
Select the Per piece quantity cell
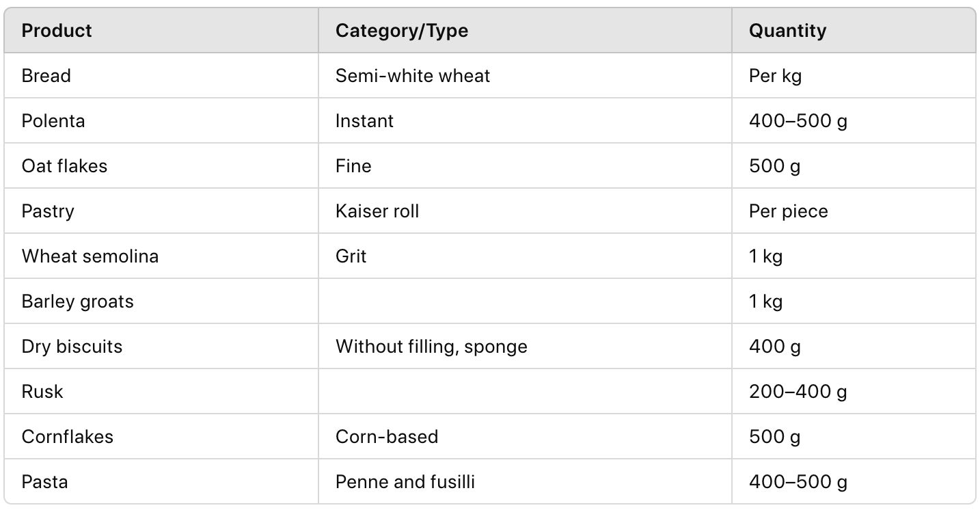click(788, 211)
